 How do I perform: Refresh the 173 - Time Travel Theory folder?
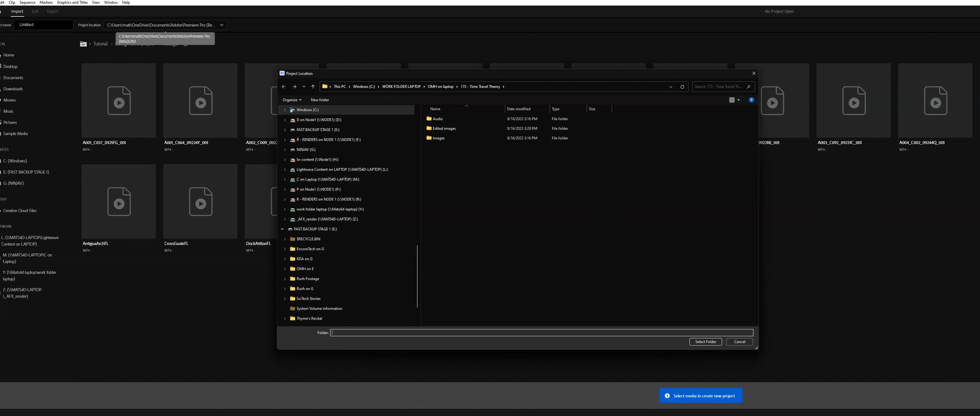[x=682, y=87]
